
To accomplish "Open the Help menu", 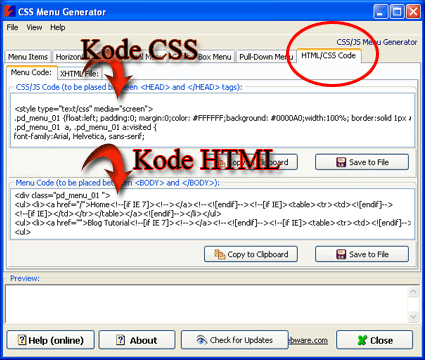I will 58,27.
